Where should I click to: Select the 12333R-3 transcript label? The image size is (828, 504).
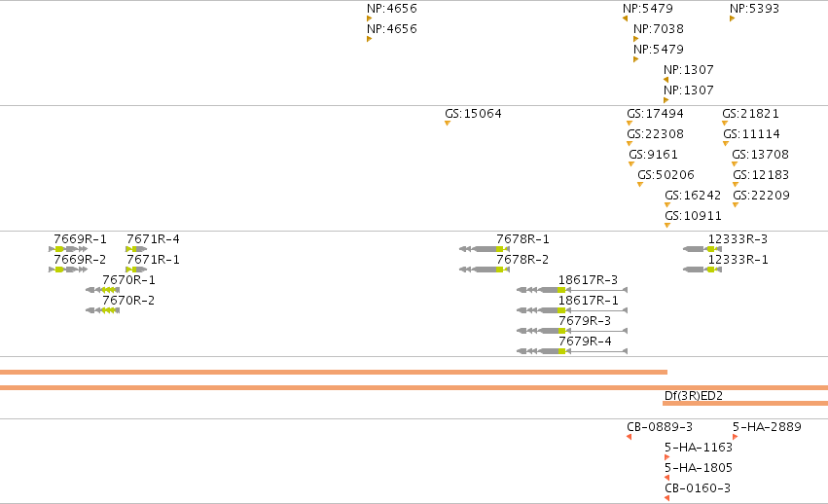738,239
